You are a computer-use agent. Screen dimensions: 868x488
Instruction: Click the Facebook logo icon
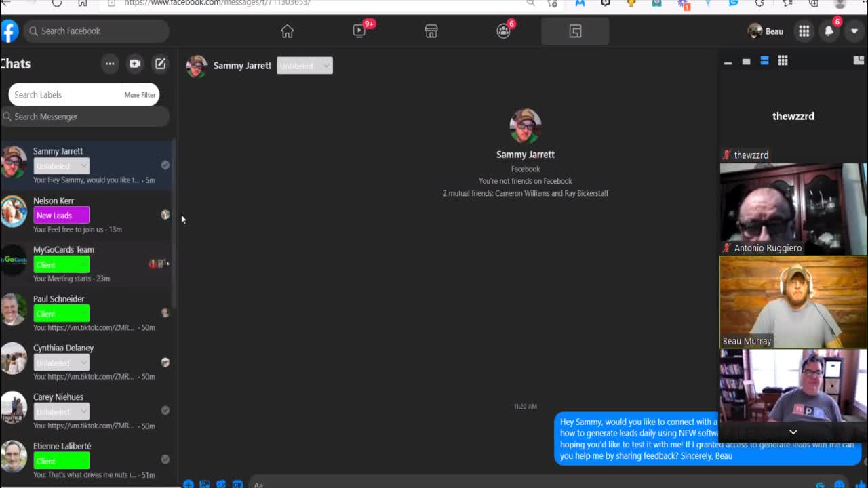(x=9, y=31)
